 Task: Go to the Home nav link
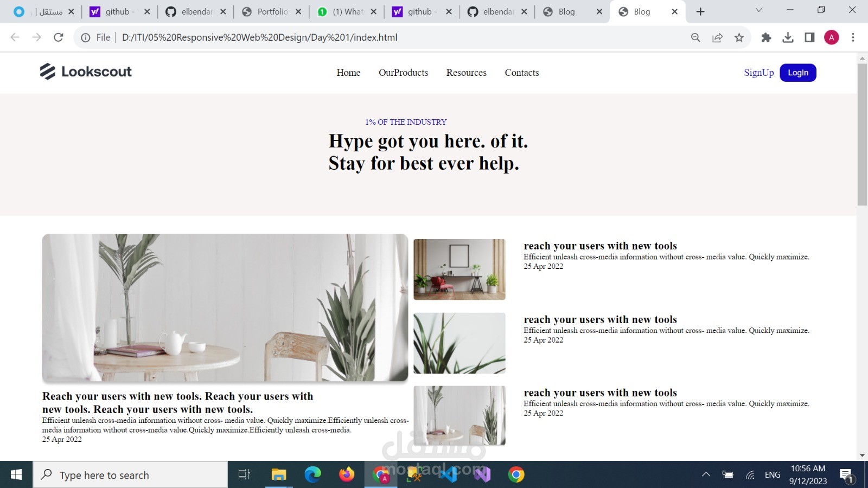point(348,73)
